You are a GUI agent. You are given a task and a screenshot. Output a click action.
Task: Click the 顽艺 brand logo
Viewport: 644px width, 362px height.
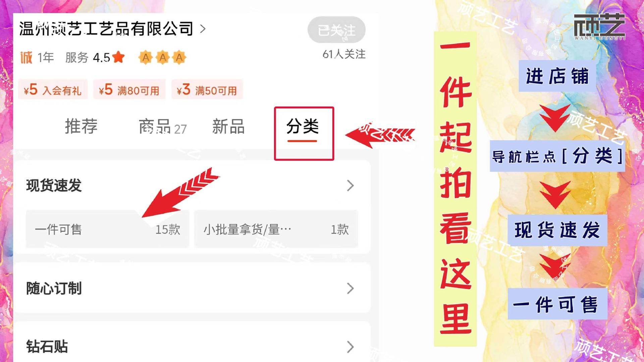599,27
